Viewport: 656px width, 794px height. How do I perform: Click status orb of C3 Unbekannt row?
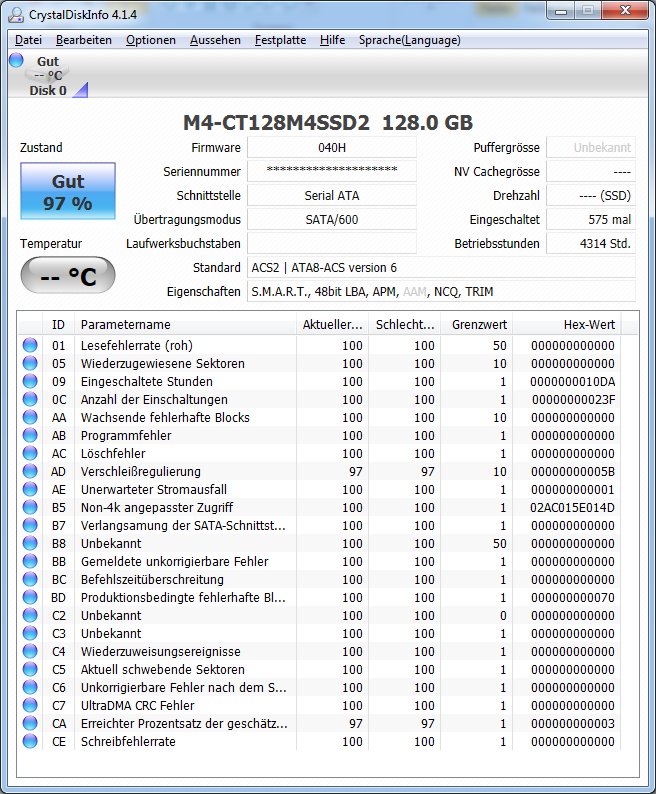(x=30, y=633)
